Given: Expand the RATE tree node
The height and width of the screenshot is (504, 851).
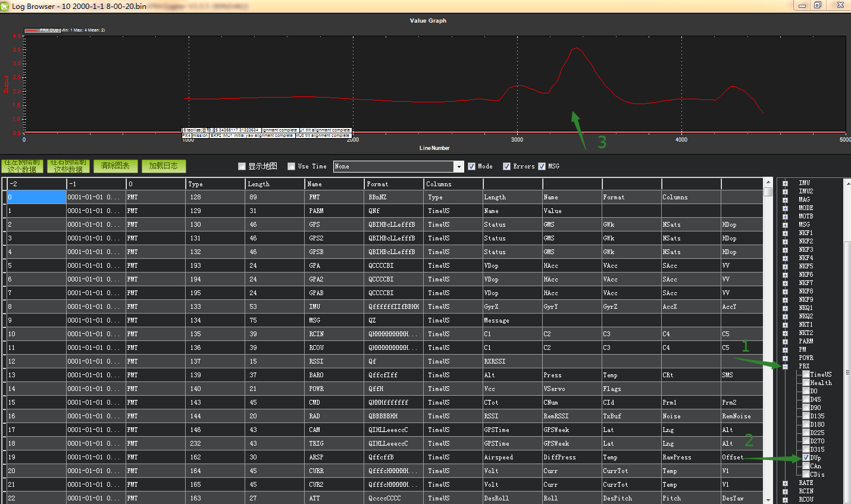Looking at the screenshot, I should pos(785,483).
